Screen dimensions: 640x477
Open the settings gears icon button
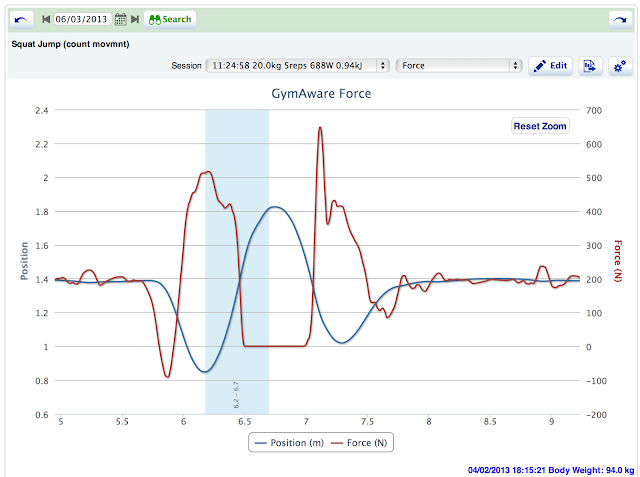pyautogui.click(x=620, y=66)
